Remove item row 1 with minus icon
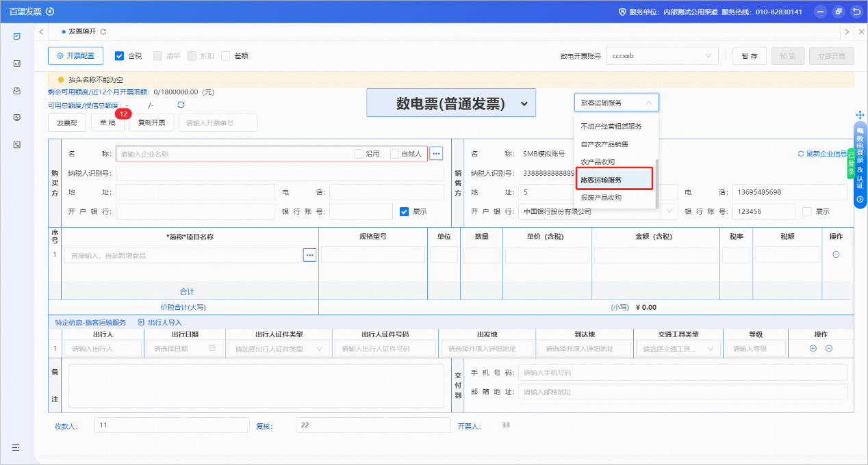The image size is (868, 465). [836, 254]
